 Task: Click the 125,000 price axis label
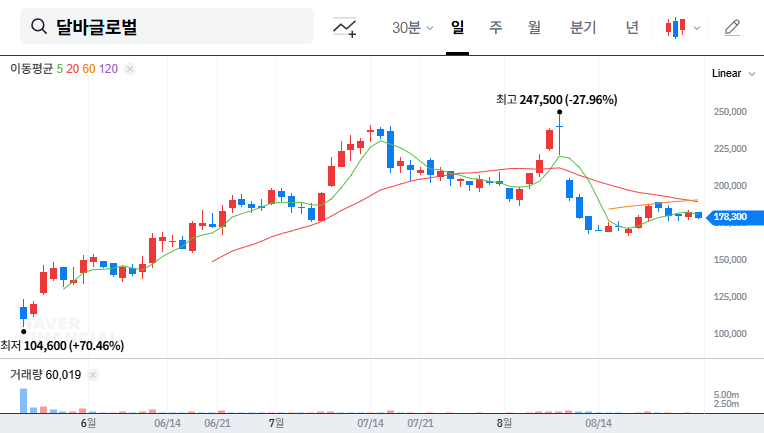tap(730, 297)
